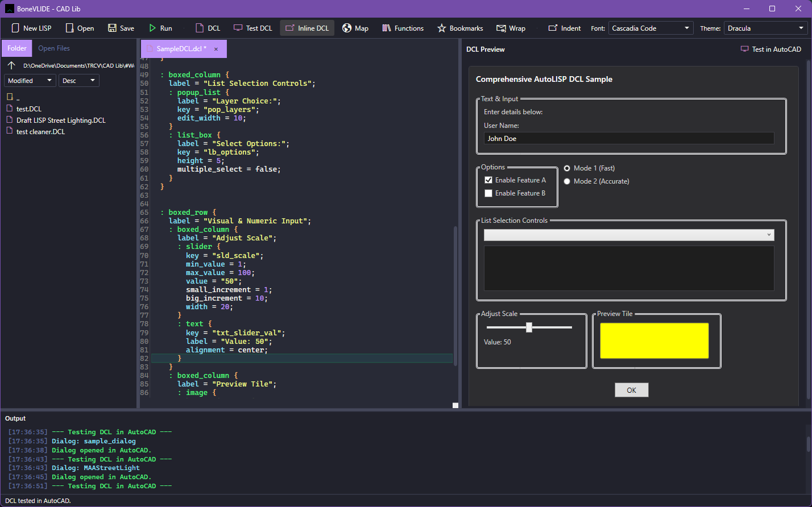
Task: Open Draft LISP Street Lighting.DCL file name
Action: [x=61, y=120]
